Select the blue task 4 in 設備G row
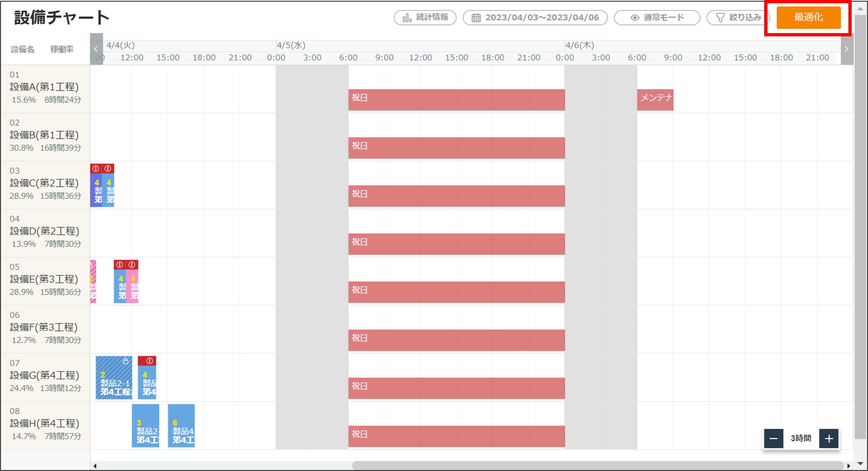Screen dimensions: 868x471 [147, 378]
